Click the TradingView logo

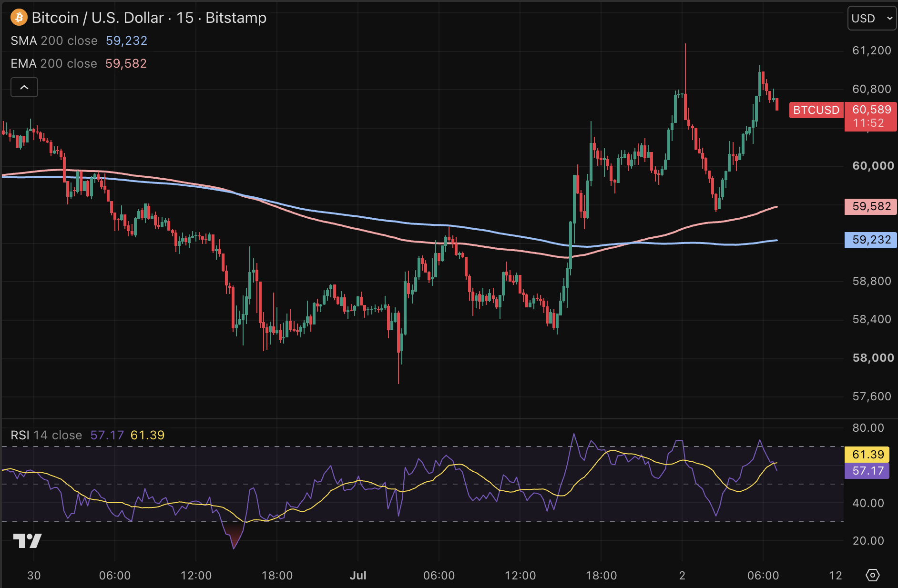click(27, 541)
